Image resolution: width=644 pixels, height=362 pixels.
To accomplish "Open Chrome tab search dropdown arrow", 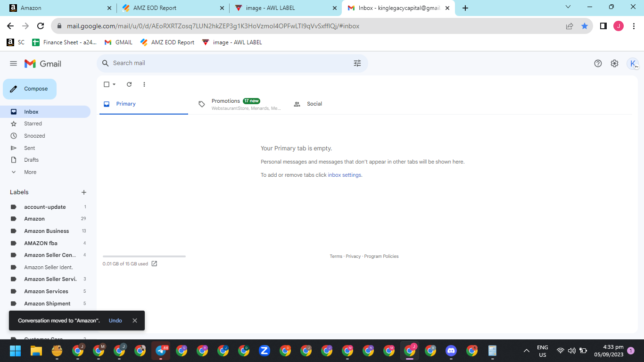I will pos(568,7).
